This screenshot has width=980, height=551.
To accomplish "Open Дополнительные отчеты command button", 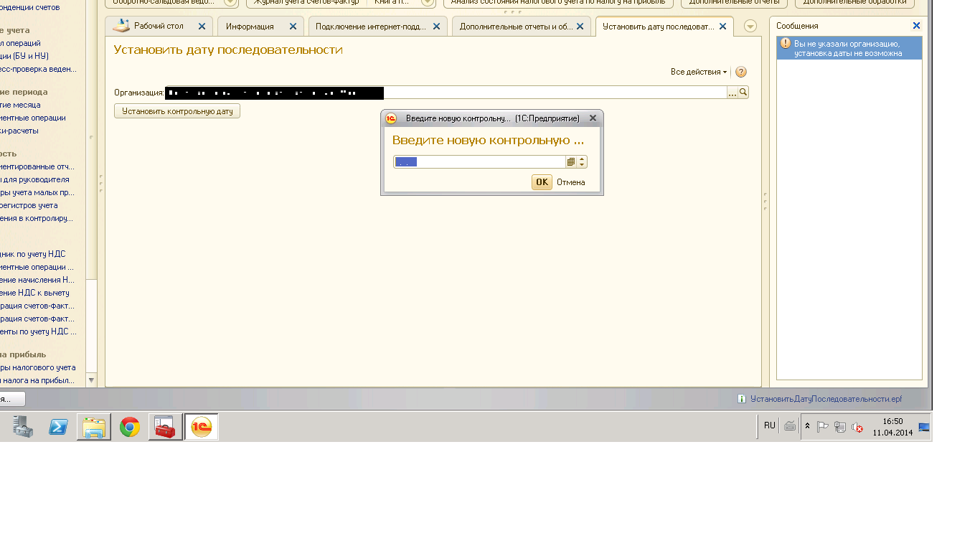I will 734,2.
